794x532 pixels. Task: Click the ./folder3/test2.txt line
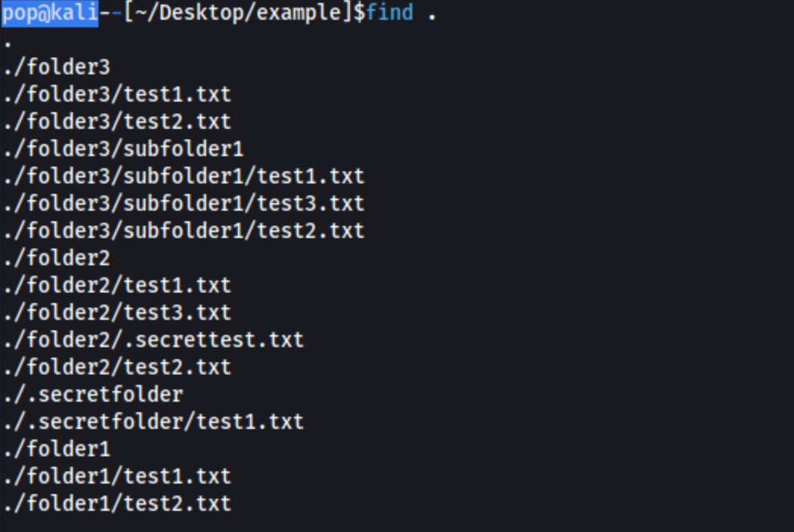pos(117,122)
